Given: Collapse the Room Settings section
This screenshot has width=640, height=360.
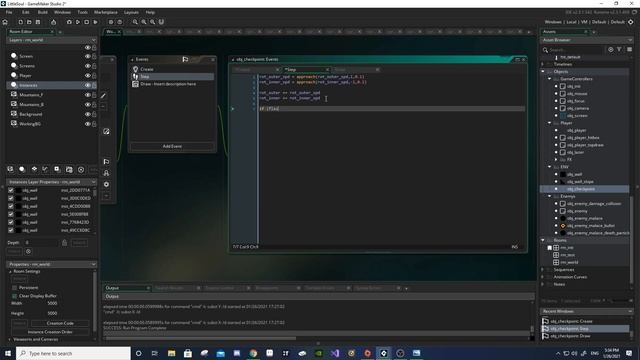Looking at the screenshot, I should (x=10, y=271).
